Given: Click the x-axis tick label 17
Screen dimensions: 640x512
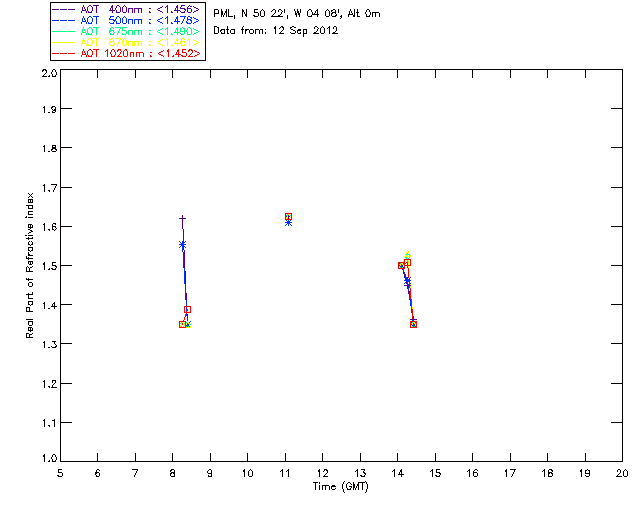Looking at the screenshot, I should pyautogui.click(x=510, y=473).
